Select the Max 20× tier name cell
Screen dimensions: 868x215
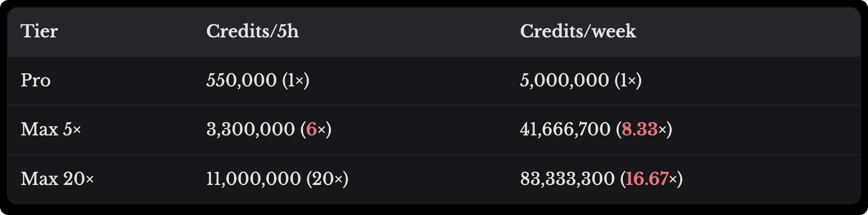point(57,179)
